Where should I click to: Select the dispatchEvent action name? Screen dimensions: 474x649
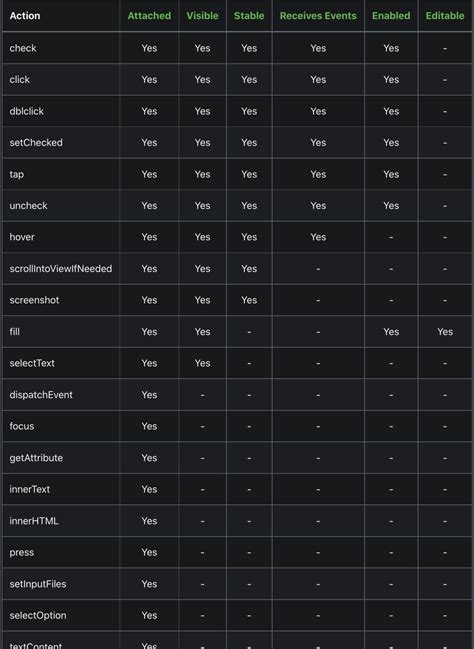tap(41, 395)
